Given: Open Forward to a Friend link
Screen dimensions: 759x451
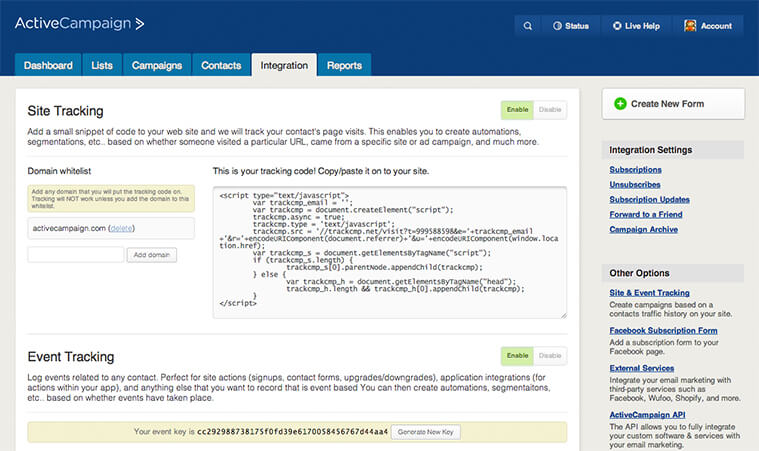Looking at the screenshot, I should click(646, 214).
